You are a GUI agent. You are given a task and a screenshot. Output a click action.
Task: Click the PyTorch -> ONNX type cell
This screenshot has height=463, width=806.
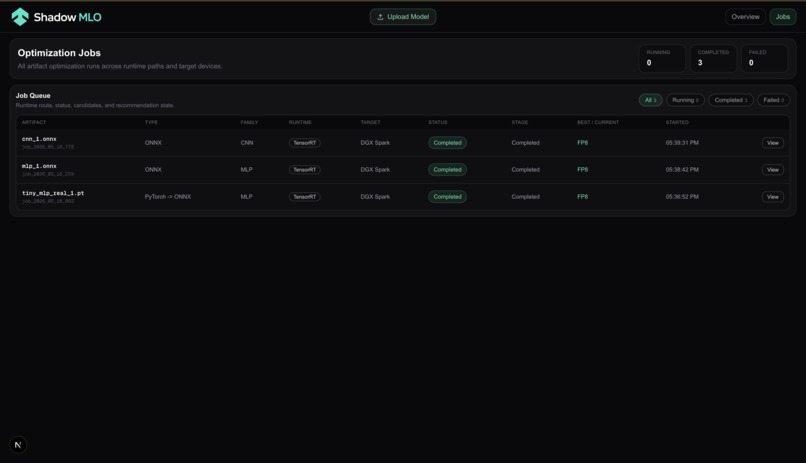pos(168,197)
